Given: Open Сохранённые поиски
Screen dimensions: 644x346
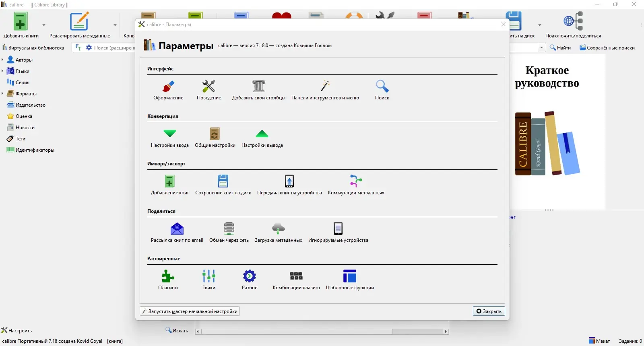Looking at the screenshot, I should pos(607,47).
